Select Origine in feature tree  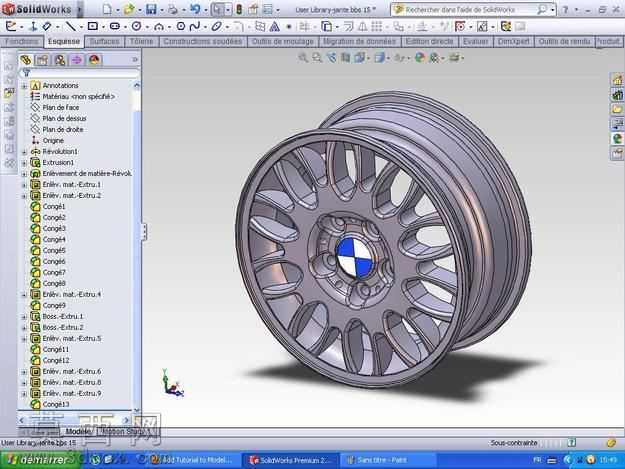pos(53,141)
